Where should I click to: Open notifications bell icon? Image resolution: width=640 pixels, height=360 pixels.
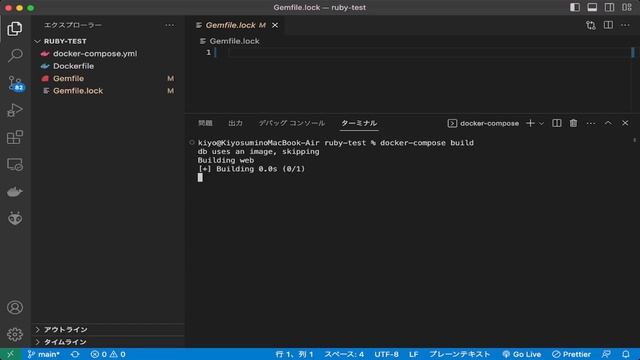626,354
